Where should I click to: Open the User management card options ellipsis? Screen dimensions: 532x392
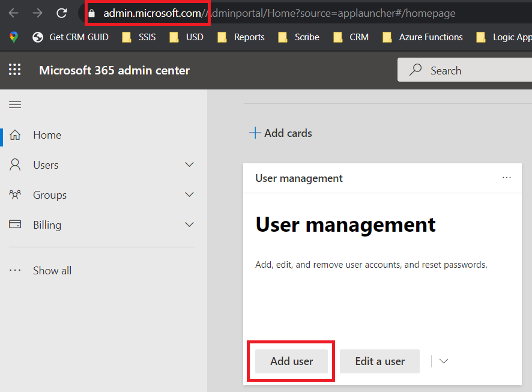click(507, 177)
